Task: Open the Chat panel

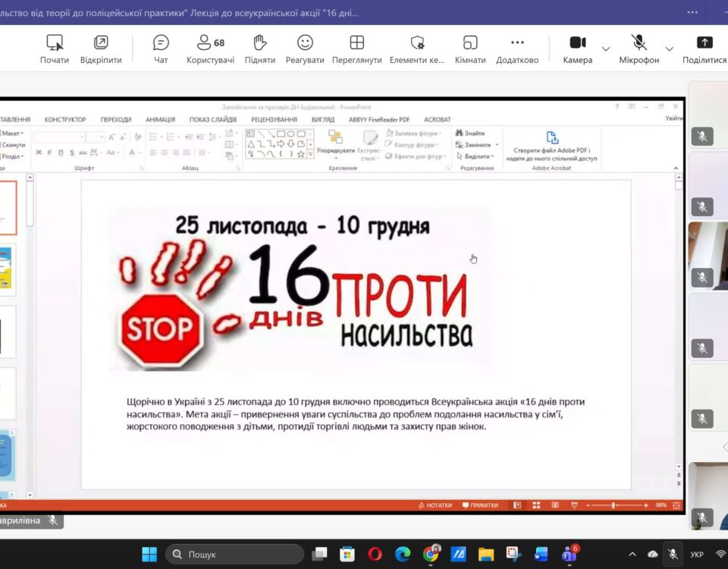Action: 161,49
